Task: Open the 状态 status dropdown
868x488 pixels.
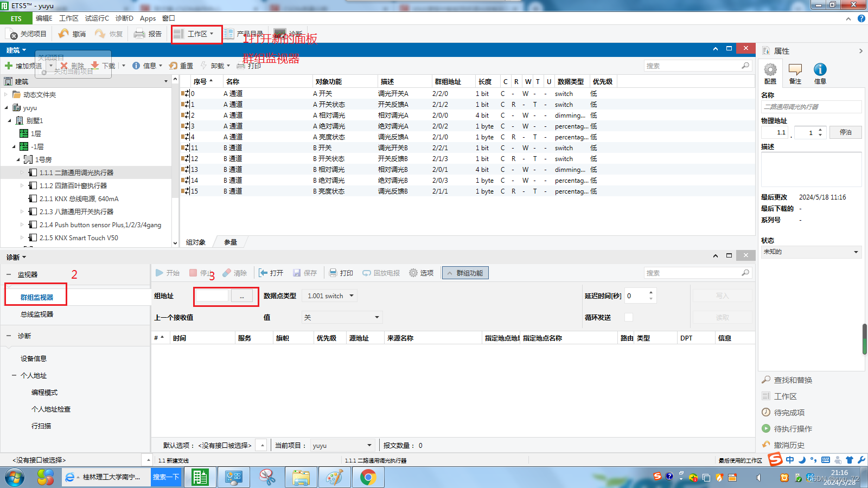Action: [x=811, y=252]
